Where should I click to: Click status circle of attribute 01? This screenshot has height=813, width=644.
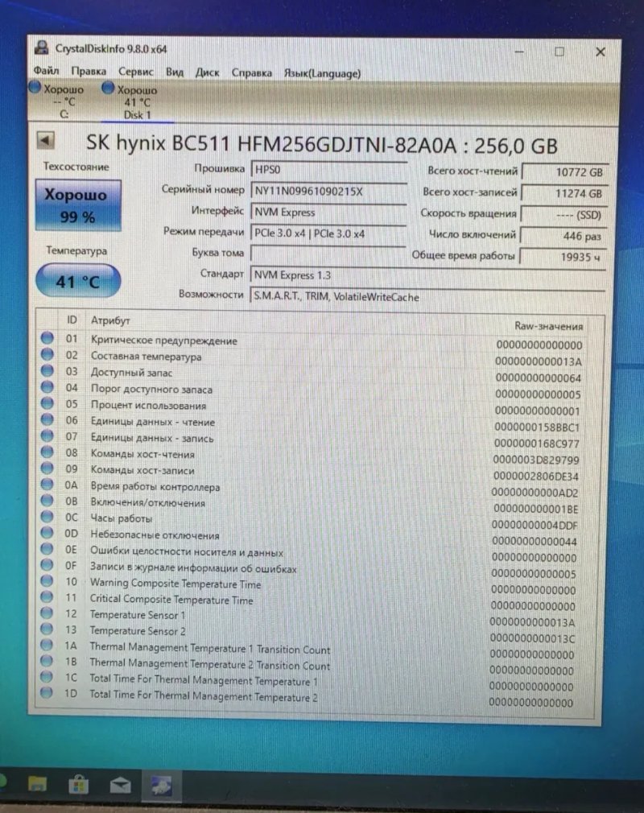pyautogui.click(x=47, y=338)
